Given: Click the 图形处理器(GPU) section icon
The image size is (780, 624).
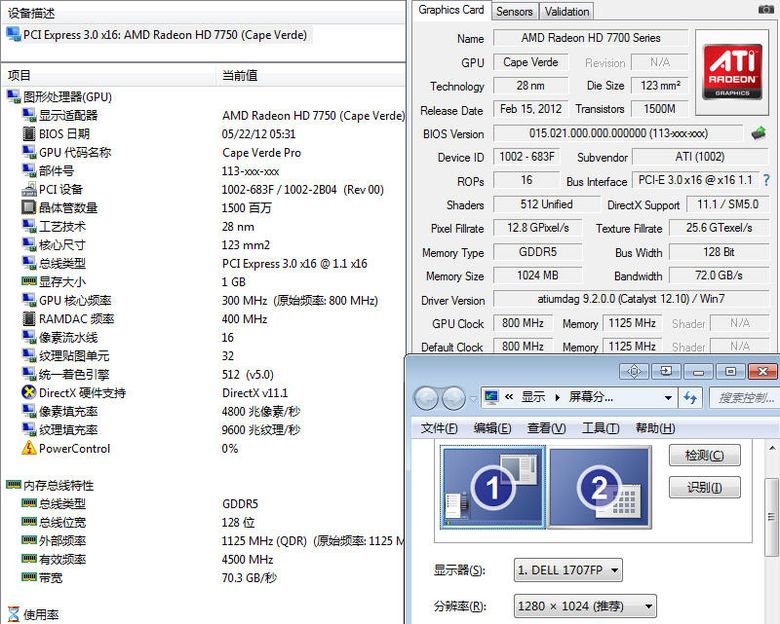Looking at the screenshot, I should pyautogui.click(x=13, y=96).
